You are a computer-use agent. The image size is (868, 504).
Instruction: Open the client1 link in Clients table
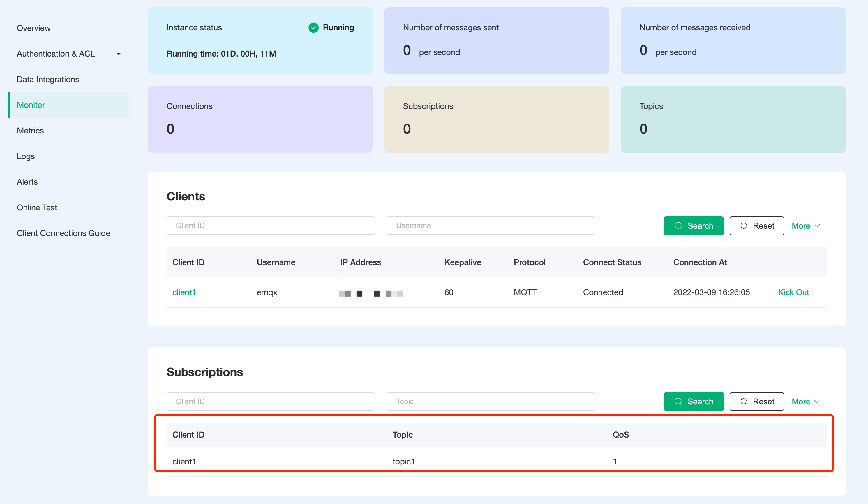184,292
